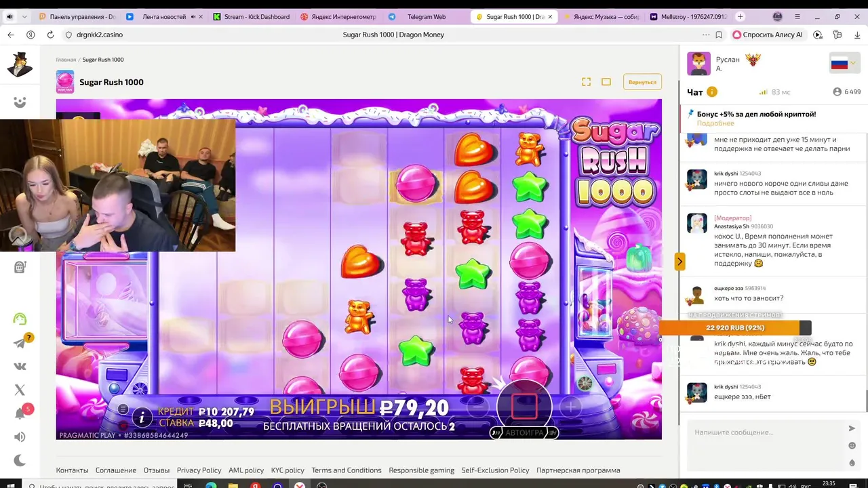868x488 pixels.
Task: Click the chat scrollbar on the right
Action: coord(866,400)
